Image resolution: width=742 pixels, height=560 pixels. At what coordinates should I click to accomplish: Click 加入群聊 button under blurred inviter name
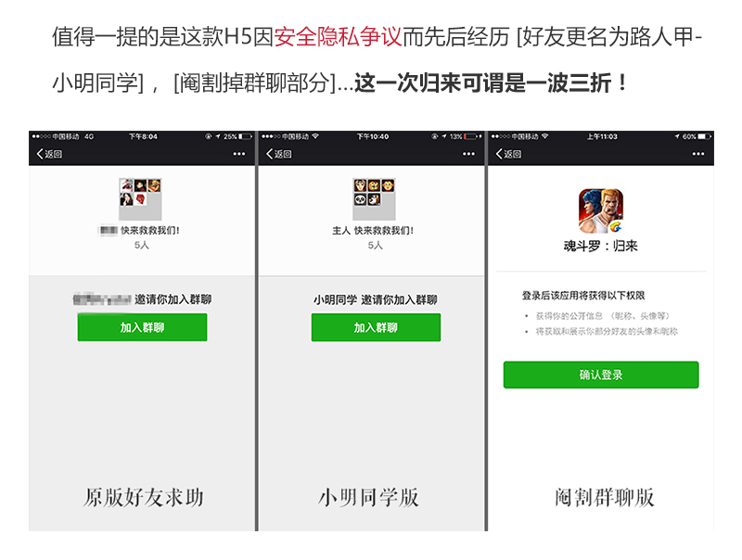click(x=142, y=327)
